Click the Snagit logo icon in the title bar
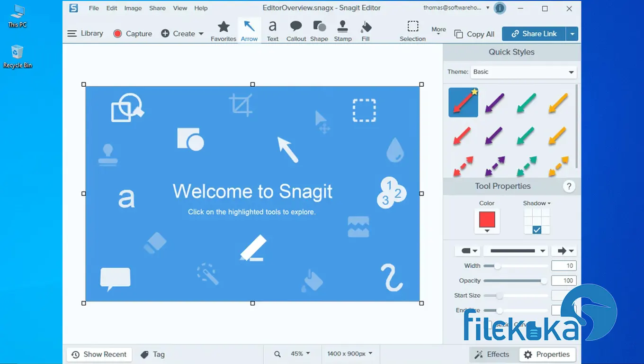 click(73, 8)
